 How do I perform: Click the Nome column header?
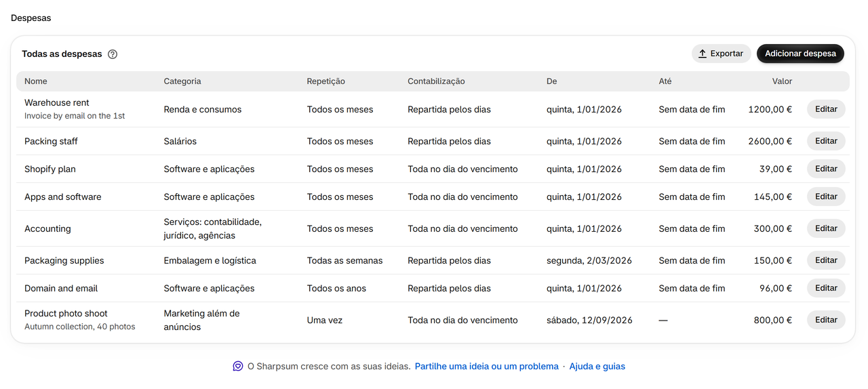[36, 81]
